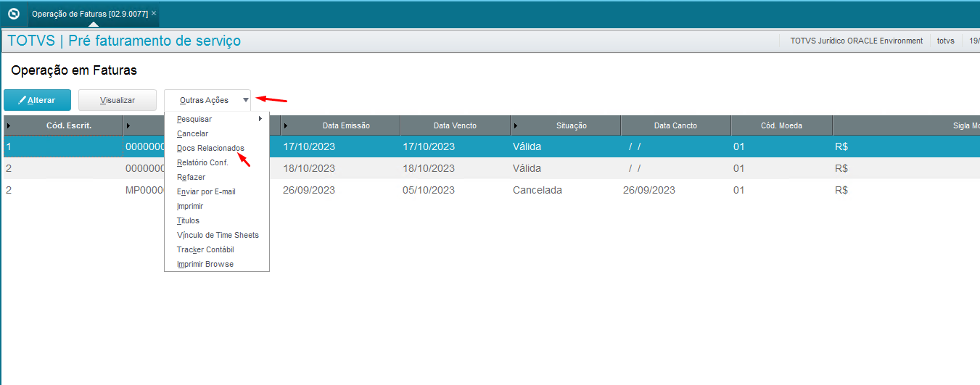Click the Alterar button

pyautogui.click(x=38, y=100)
